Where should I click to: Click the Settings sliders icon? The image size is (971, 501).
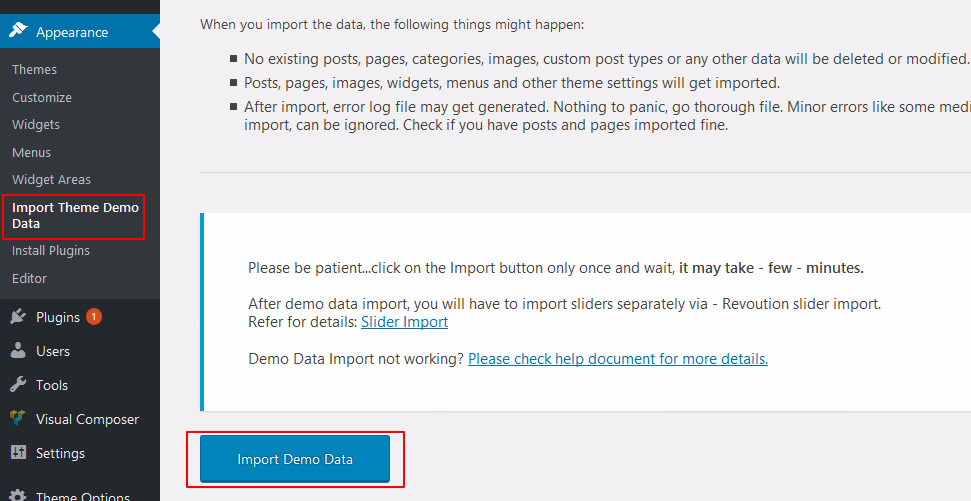tap(18, 453)
